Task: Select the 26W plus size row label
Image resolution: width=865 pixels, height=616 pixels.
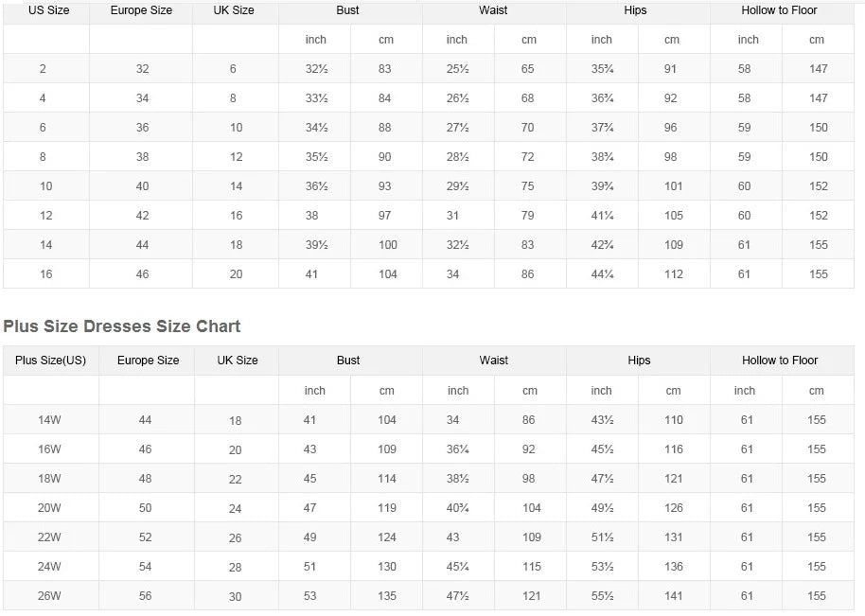Action: click(x=49, y=596)
